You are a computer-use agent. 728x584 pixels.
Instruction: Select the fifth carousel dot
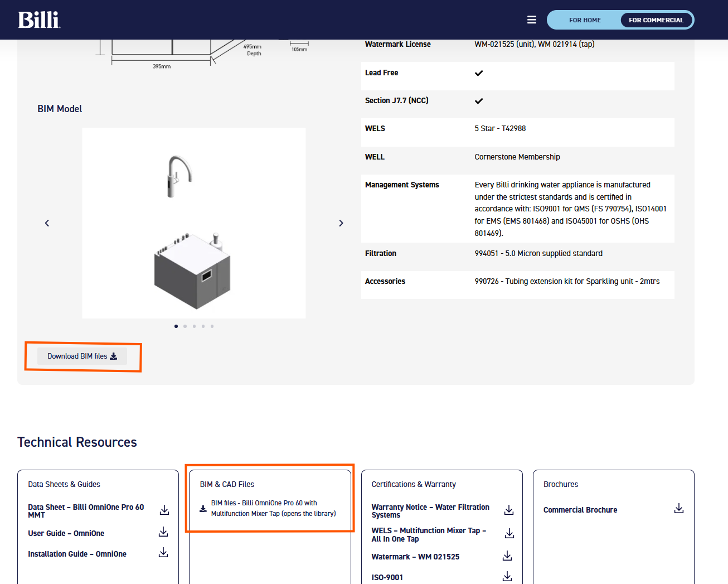212,326
